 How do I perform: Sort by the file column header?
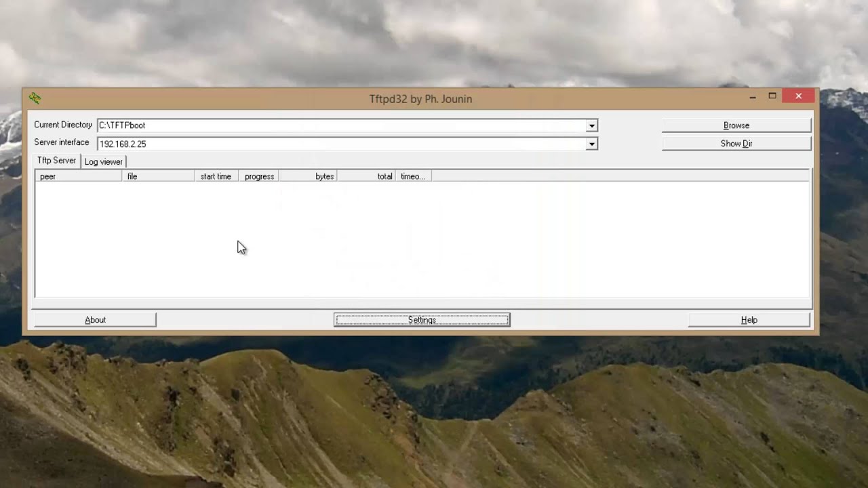pyautogui.click(x=159, y=176)
